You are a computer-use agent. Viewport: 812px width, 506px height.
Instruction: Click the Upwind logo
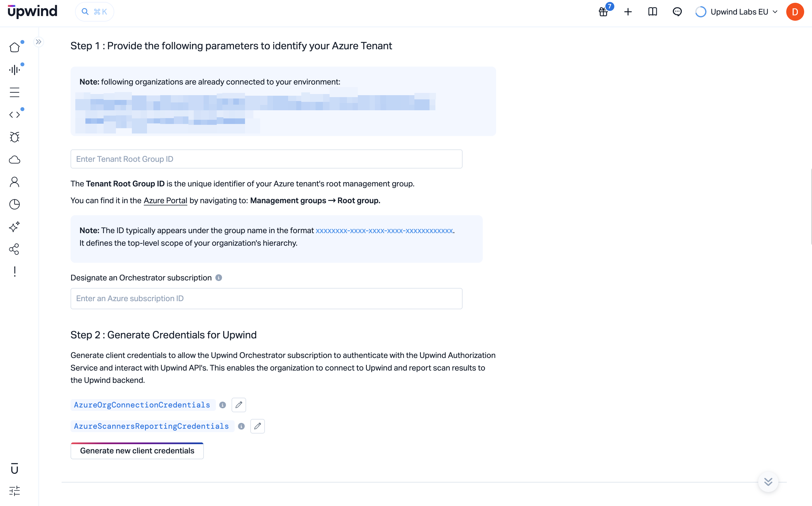pos(32,12)
